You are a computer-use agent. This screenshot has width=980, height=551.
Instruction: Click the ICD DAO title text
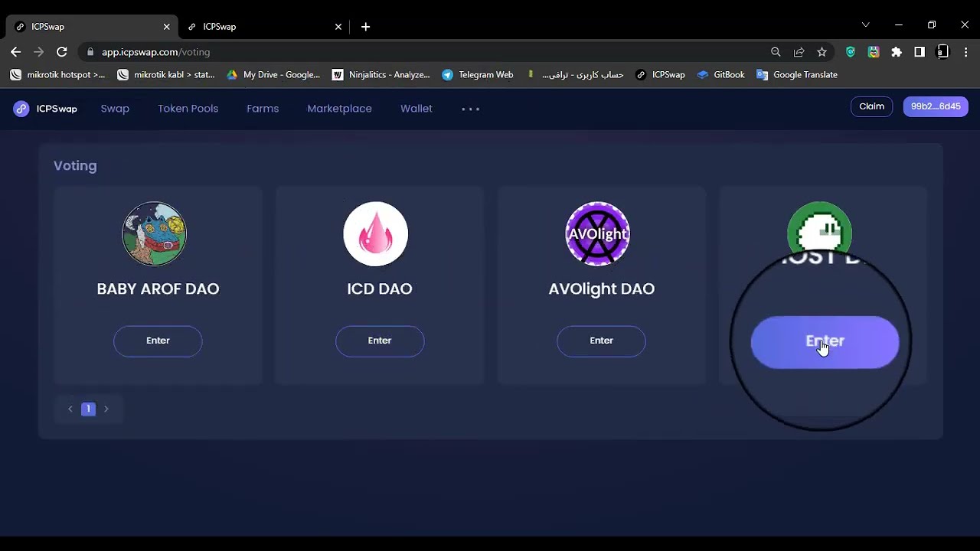coord(380,289)
